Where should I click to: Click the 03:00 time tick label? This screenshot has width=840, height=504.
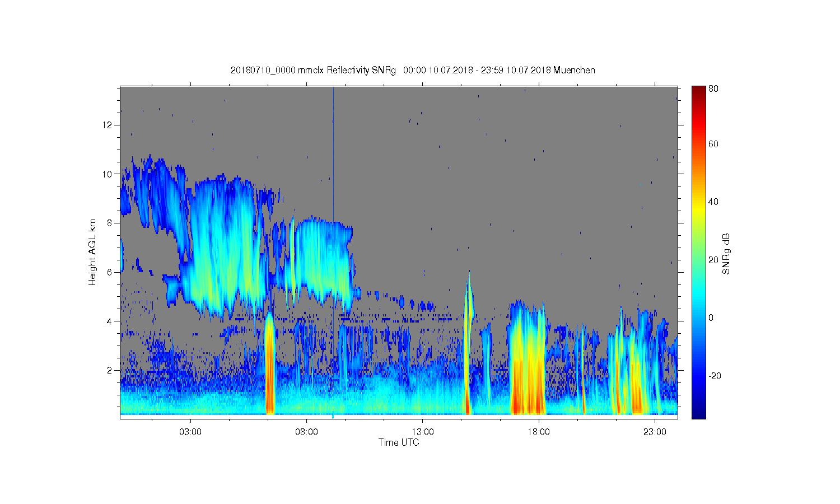(x=190, y=432)
